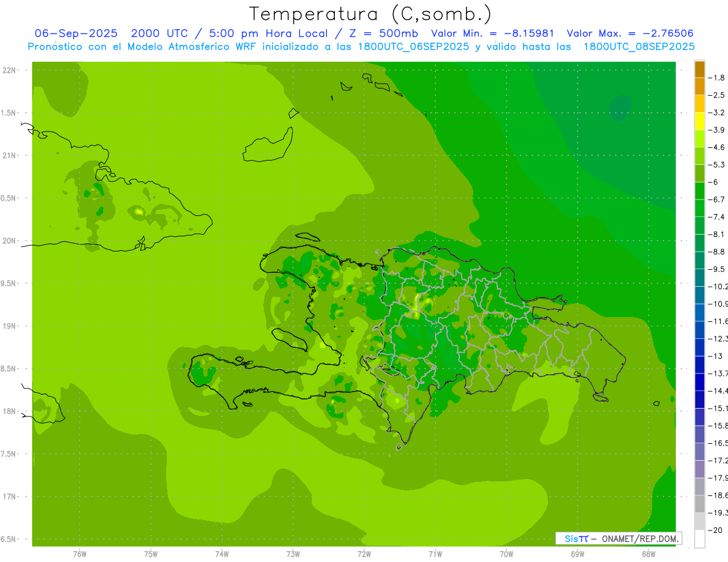The height and width of the screenshot is (562, 728).
Task: Click the 76W longitude axis label
Action: [x=79, y=554]
